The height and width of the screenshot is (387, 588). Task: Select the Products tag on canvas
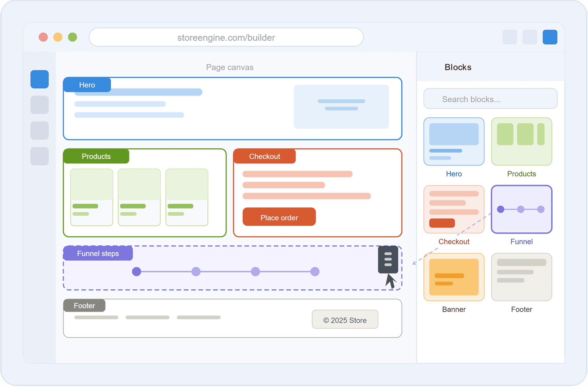pyautogui.click(x=96, y=156)
